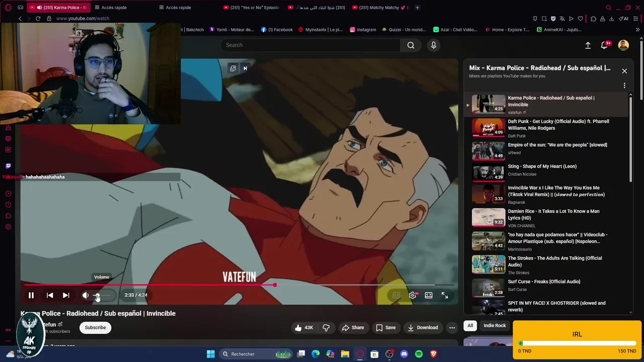Enter fullscreen mode on the player

tap(445, 295)
